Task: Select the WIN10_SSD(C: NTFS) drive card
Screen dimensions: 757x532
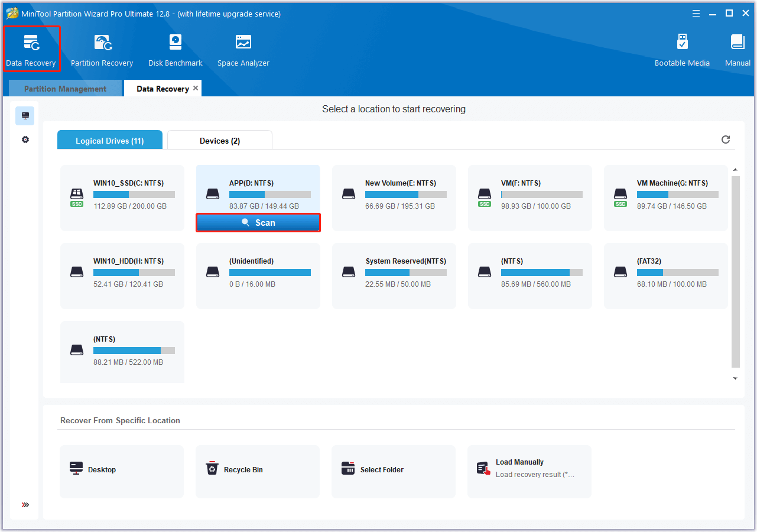Action: [122, 197]
